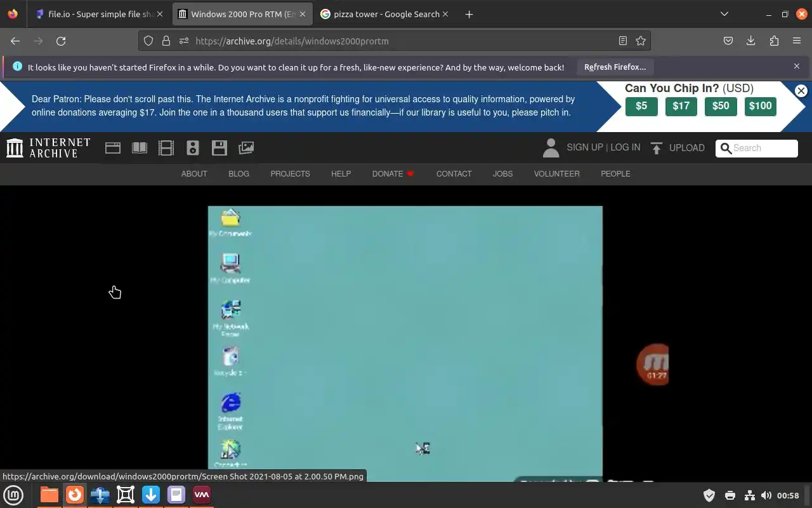Go back to the previous page
Screen dimensions: 812x508
pyautogui.click(x=15, y=41)
